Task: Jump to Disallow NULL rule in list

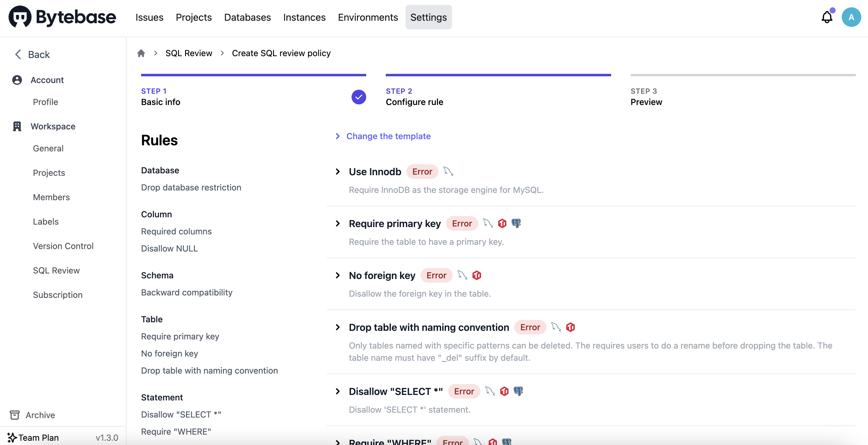Action: tap(170, 248)
